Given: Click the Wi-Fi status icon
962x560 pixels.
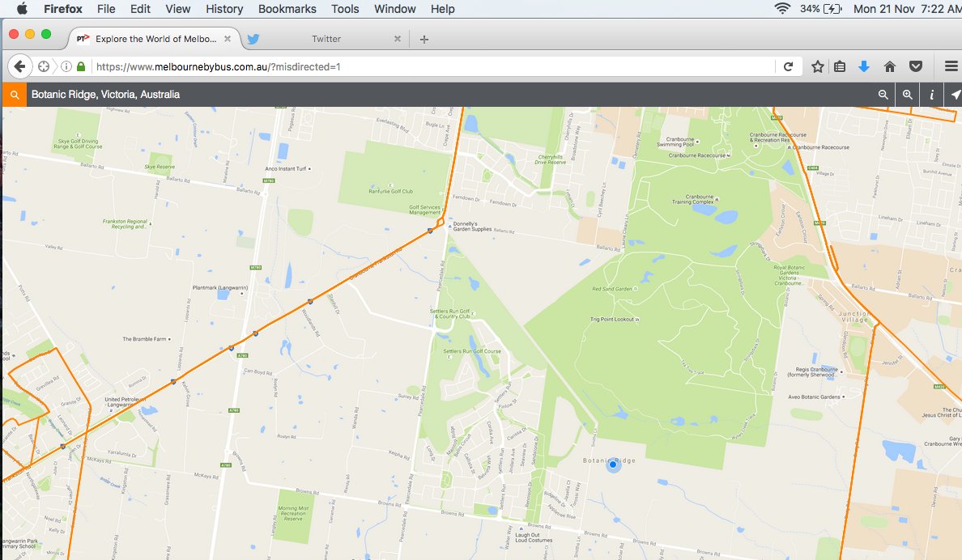Looking at the screenshot, I should click(x=782, y=9).
